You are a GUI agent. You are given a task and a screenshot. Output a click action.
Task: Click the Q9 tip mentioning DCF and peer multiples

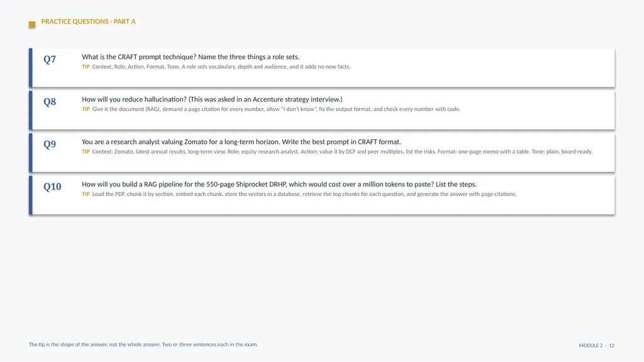pos(343,151)
